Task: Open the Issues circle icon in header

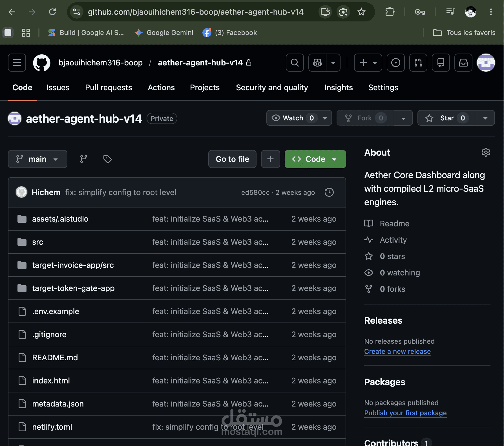Action: tap(396, 63)
